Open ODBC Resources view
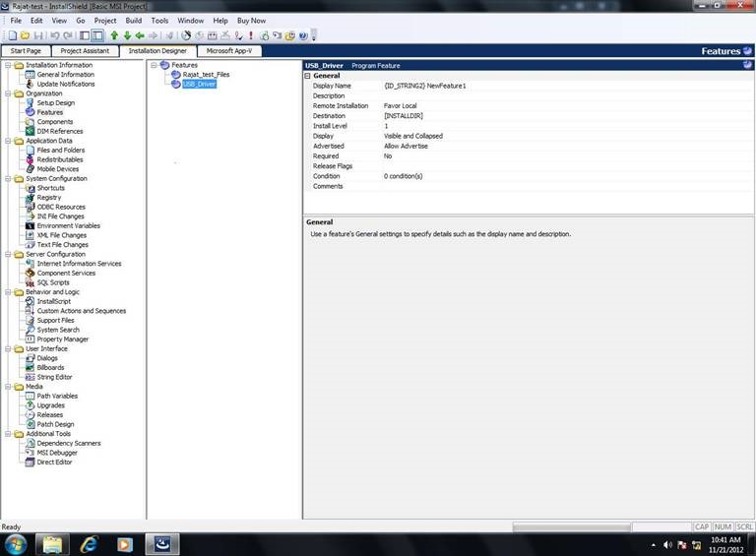Viewport: 756px width, 556px height. [61, 207]
